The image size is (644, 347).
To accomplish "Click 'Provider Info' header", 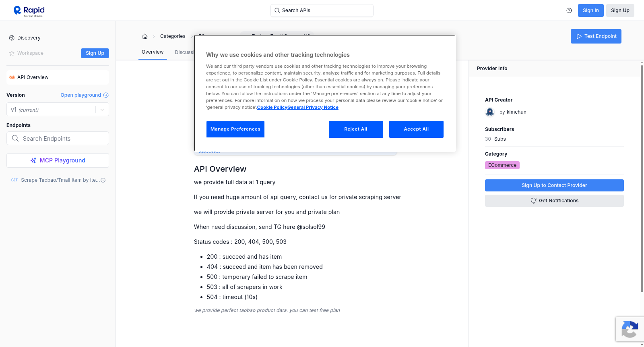I will tap(492, 69).
